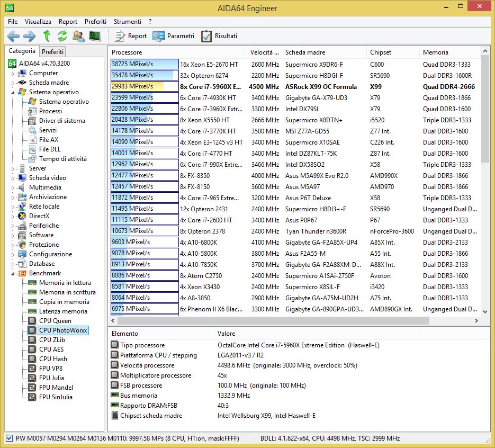Image resolution: width=495 pixels, height=448 pixels.
Task: Click the green graph monitor icon
Action: [x=95, y=36]
